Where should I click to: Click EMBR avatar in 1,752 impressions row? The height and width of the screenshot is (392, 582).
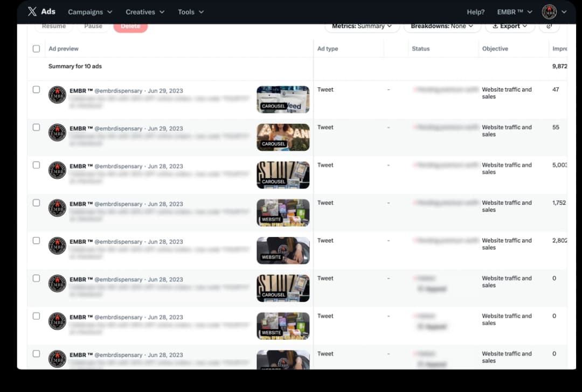[x=57, y=208]
